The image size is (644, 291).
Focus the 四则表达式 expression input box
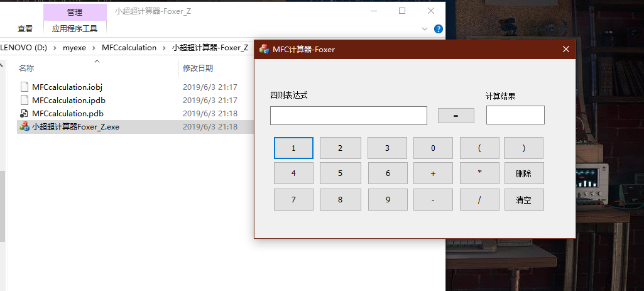click(x=348, y=116)
